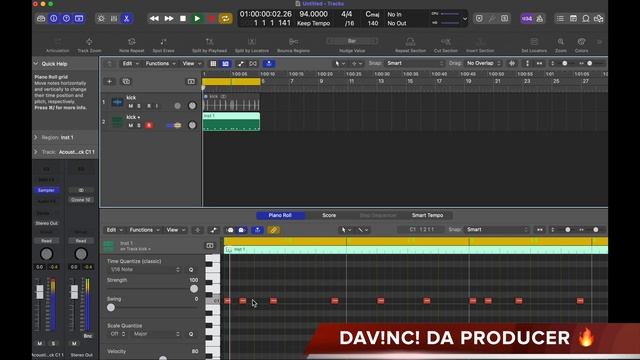Toggle the metronome button
This screenshot has width=640, height=360.
(540, 18)
